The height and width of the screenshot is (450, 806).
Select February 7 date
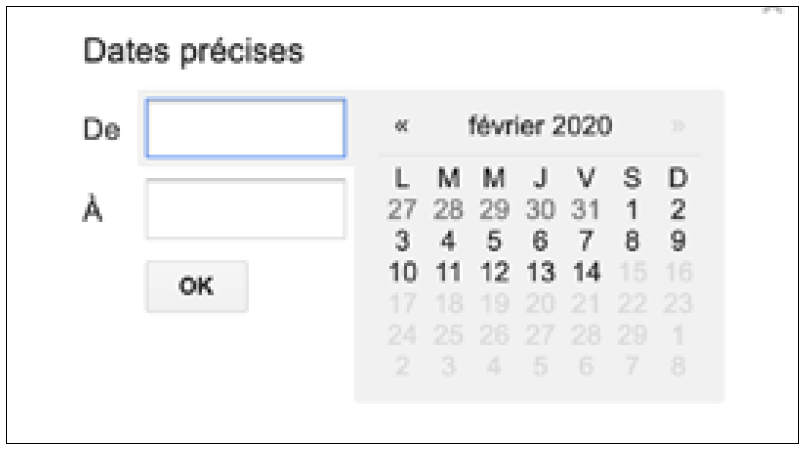point(586,241)
